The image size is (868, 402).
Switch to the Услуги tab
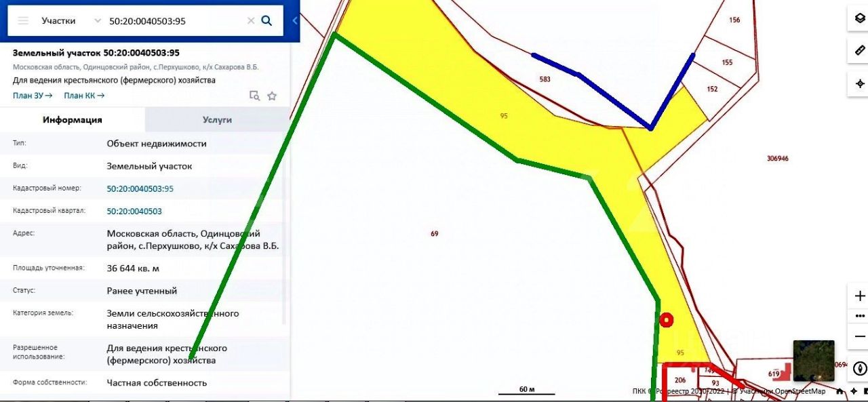pos(217,120)
